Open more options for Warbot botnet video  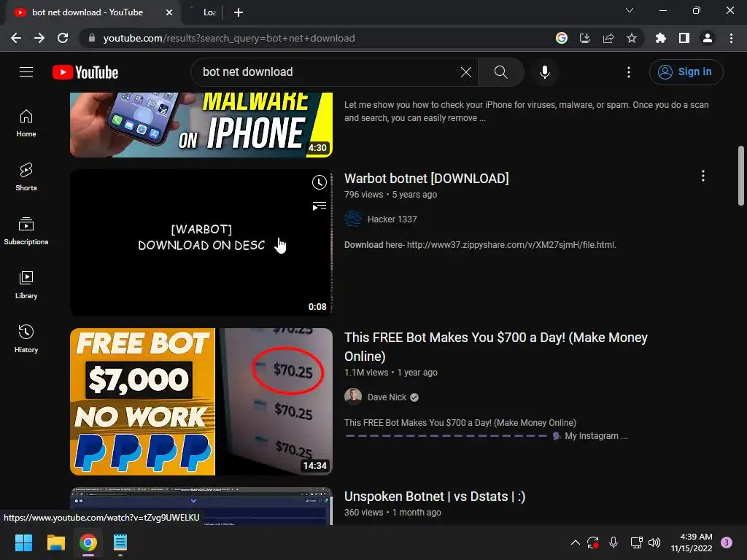pyautogui.click(x=703, y=176)
